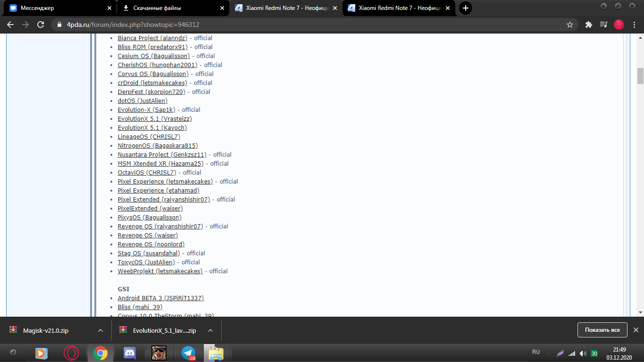Open Opera from the taskbar
Image resolution: width=644 pixels, height=362 pixels.
[71, 353]
